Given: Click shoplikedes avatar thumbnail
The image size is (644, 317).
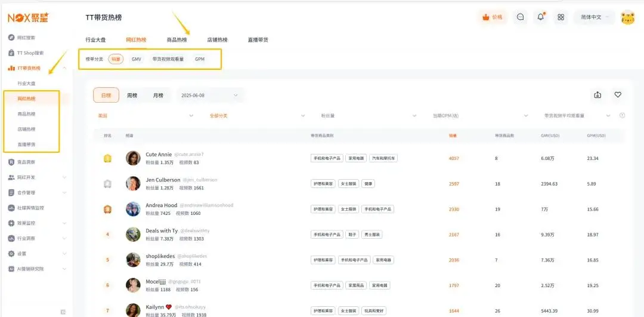Looking at the screenshot, I should (133, 260).
